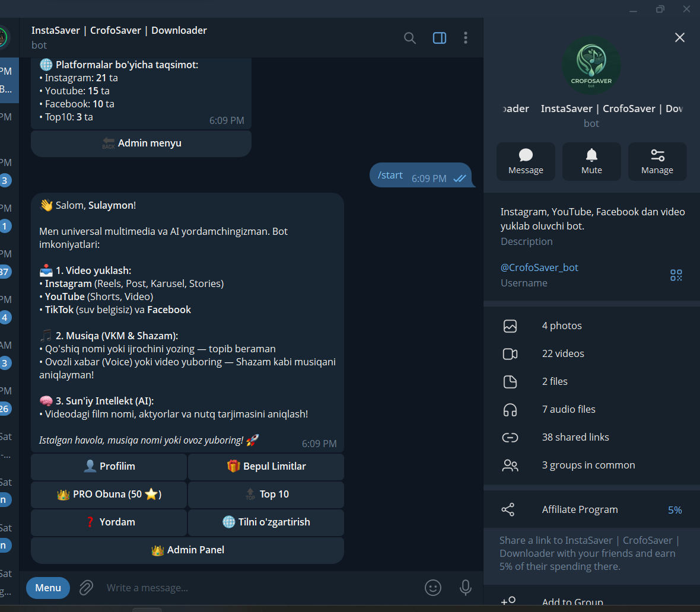This screenshot has height=612, width=700.
Task: Click the Message button in profile
Action: coord(526,161)
